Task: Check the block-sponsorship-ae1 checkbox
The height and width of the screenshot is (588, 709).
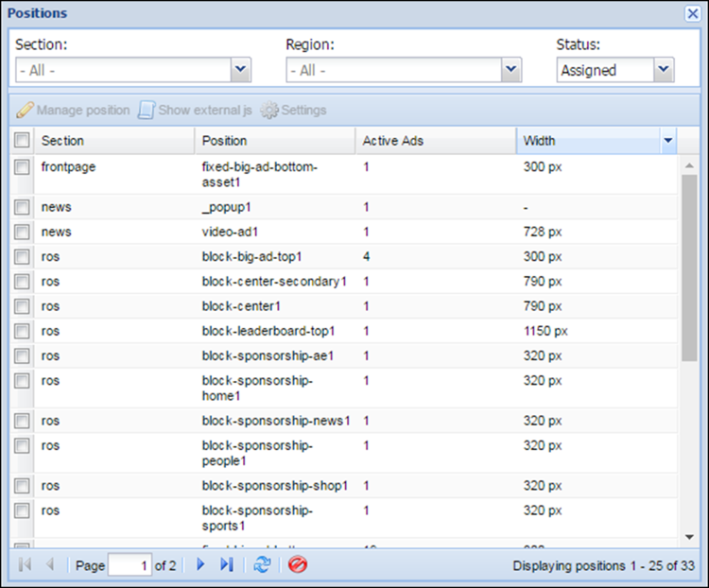Action: 22,356
